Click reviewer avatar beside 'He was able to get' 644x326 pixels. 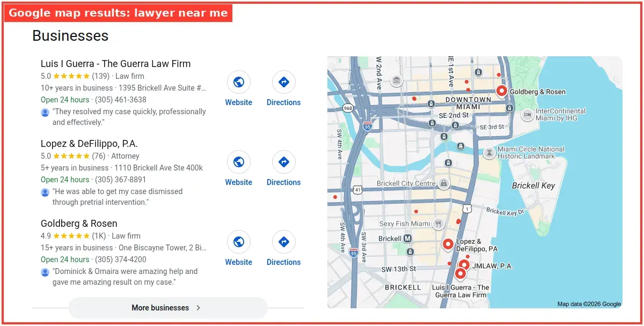coord(45,192)
